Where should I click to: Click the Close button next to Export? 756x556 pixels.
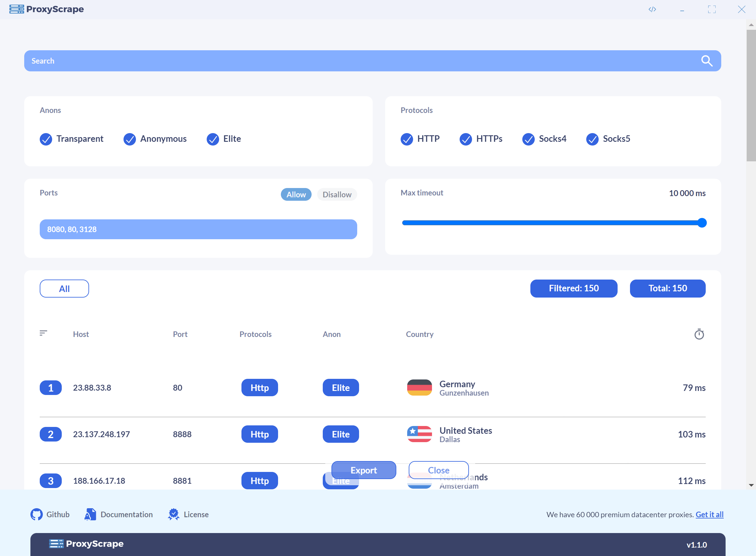point(438,470)
